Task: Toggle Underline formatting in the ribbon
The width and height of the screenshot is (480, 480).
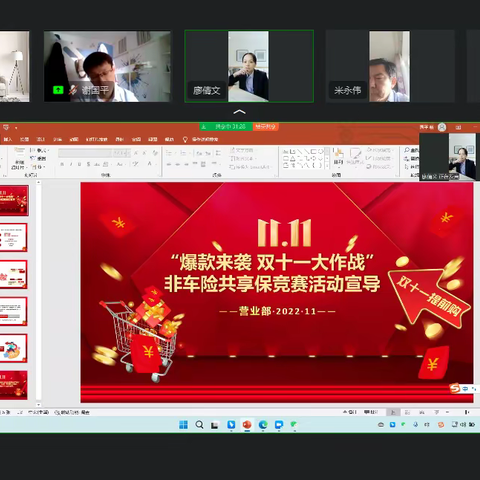Action: (x=79, y=164)
